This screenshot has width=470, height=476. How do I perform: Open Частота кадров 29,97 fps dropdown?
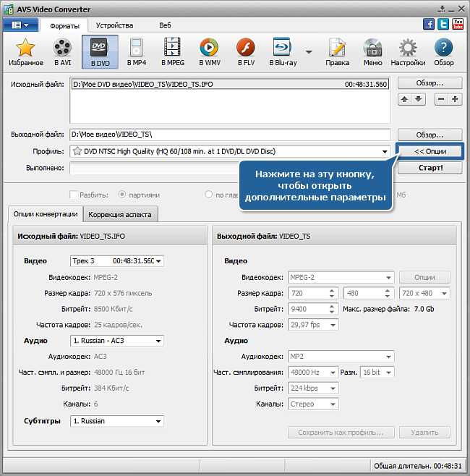point(313,325)
